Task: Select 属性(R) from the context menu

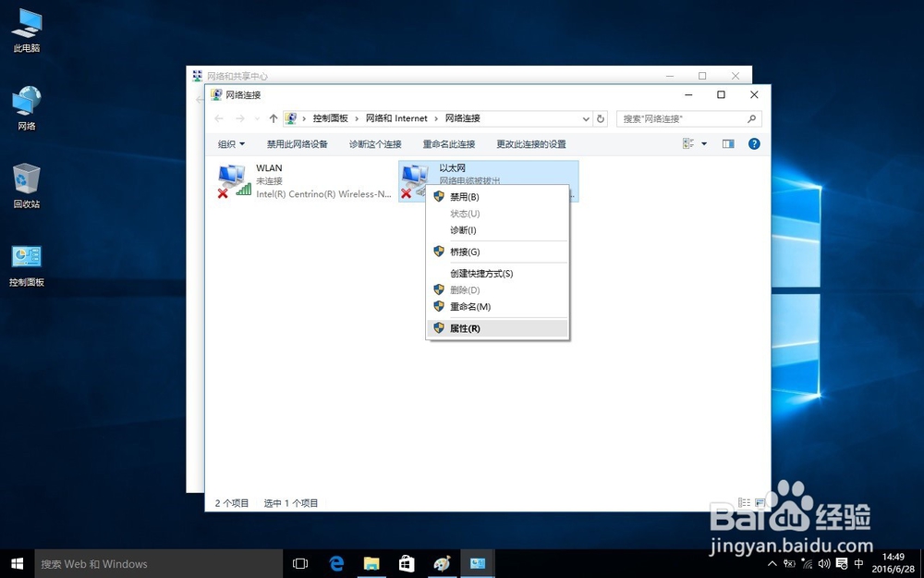Action: coord(465,327)
